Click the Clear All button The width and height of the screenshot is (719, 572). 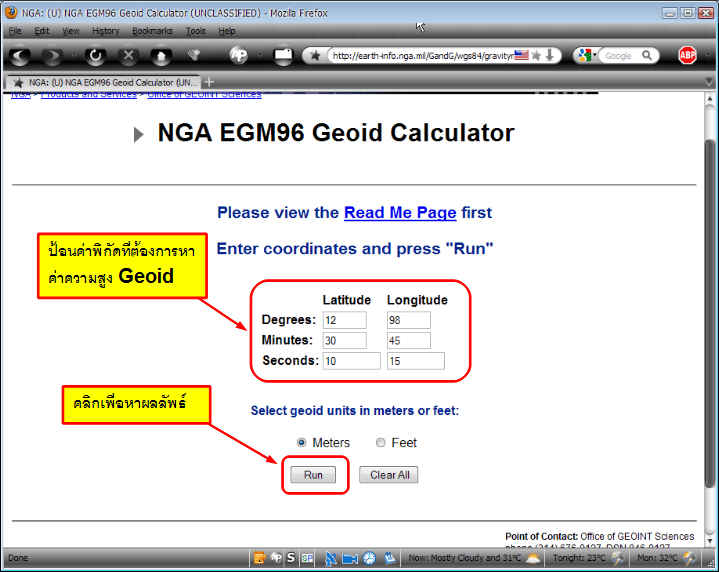tap(389, 475)
